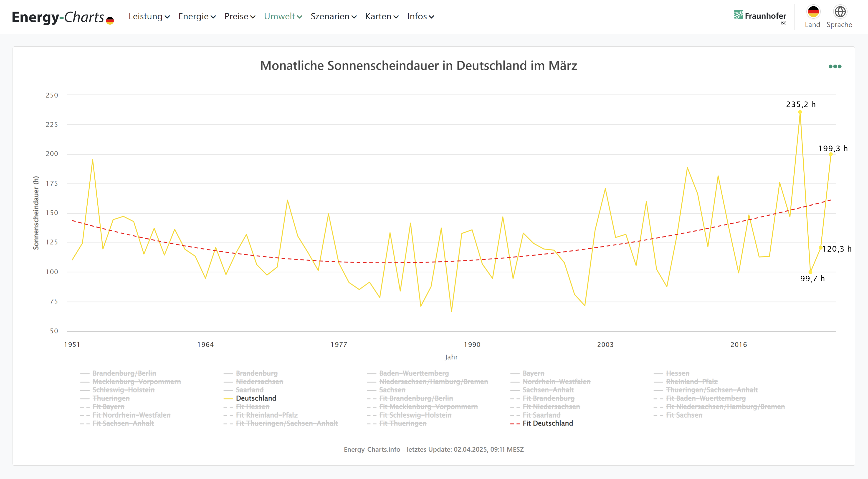Click the 120,3 h data point

[820, 248]
